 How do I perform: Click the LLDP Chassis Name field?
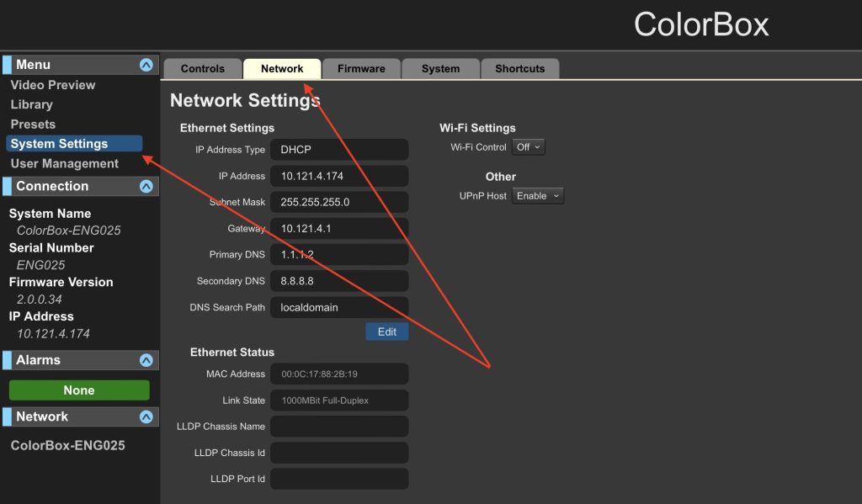pos(339,426)
